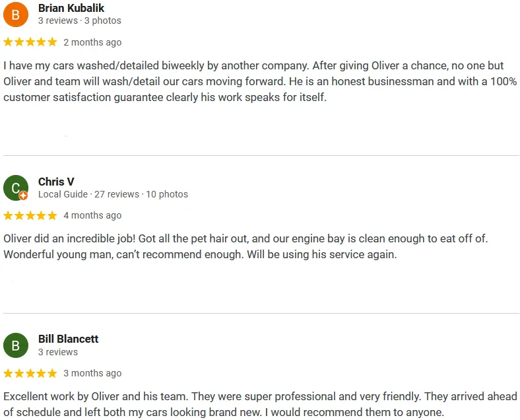Click Bill's review about Oliver's team
The height and width of the screenshot is (420, 520).
tap(261, 404)
